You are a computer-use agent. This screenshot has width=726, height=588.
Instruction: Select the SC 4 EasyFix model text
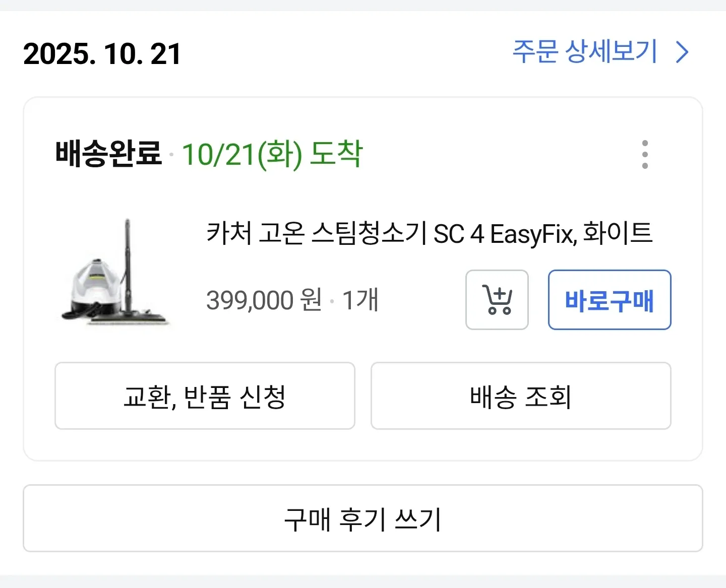(x=504, y=234)
